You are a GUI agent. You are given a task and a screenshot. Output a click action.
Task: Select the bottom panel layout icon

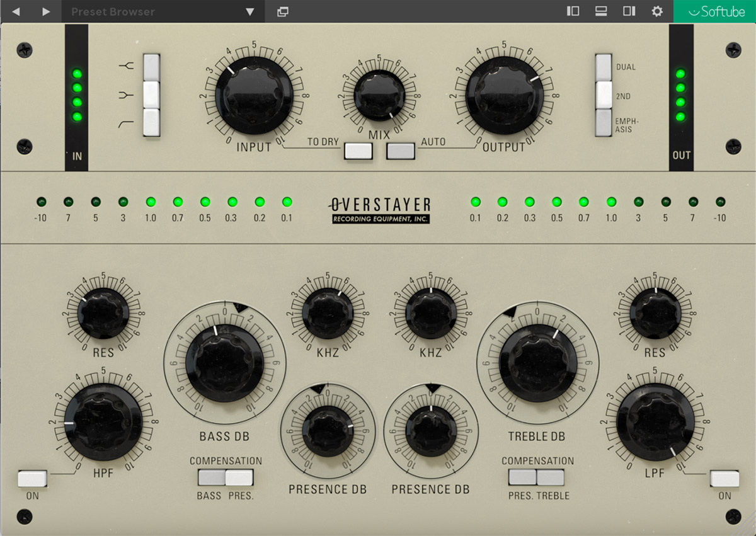pyautogui.click(x=600, y=11)
